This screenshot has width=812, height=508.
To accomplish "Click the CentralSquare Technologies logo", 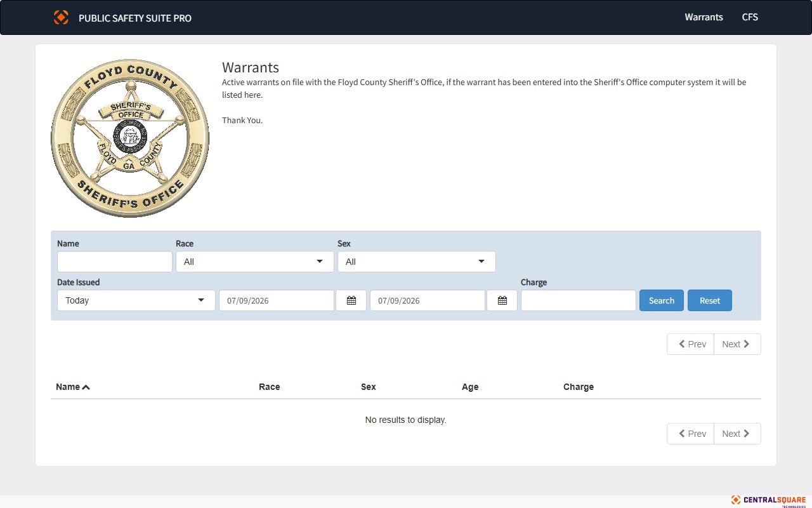I will pyautogui.click(x=768, y=500).
